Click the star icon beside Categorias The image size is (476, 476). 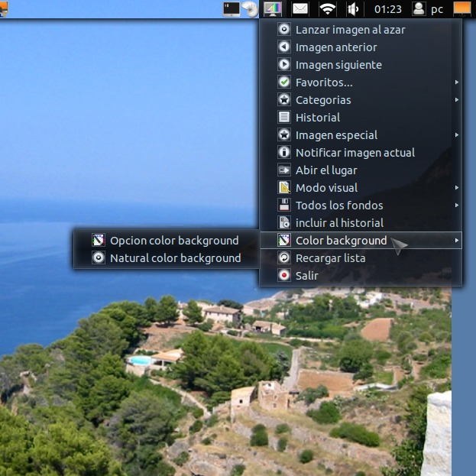(284, 100)
